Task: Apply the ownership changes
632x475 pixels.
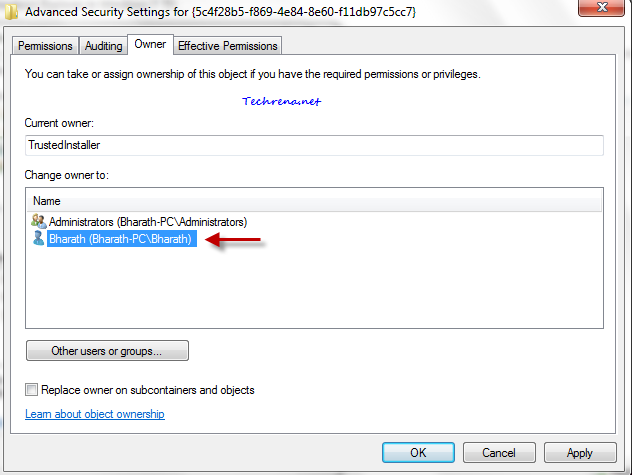Action: tap(580, 452)
